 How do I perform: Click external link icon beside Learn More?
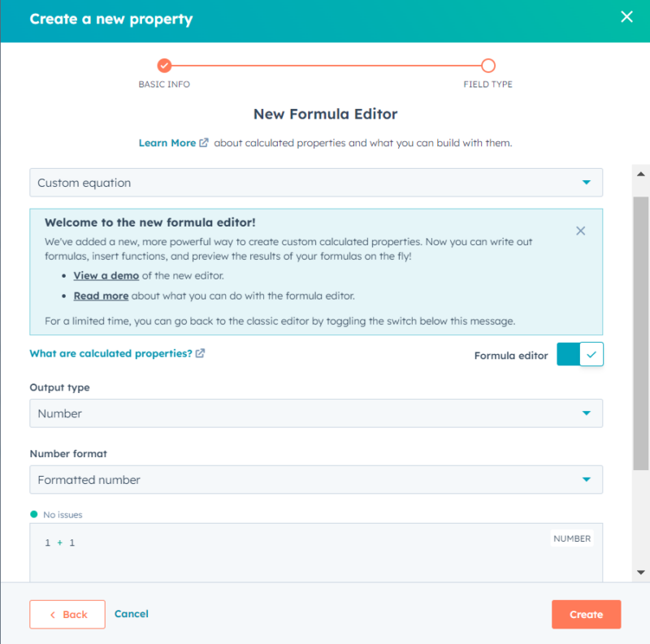pos(204,143)
